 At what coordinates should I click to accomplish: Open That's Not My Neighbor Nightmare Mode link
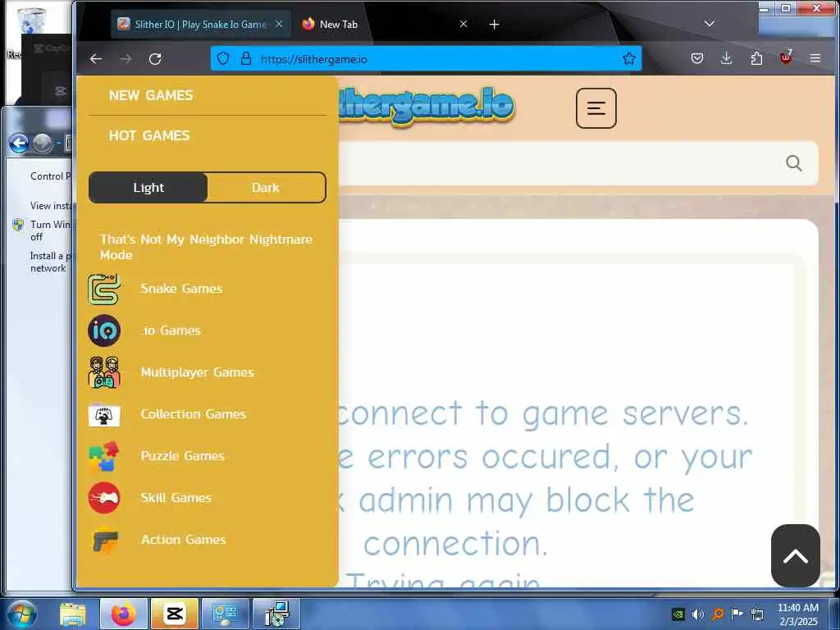(206, 247)
